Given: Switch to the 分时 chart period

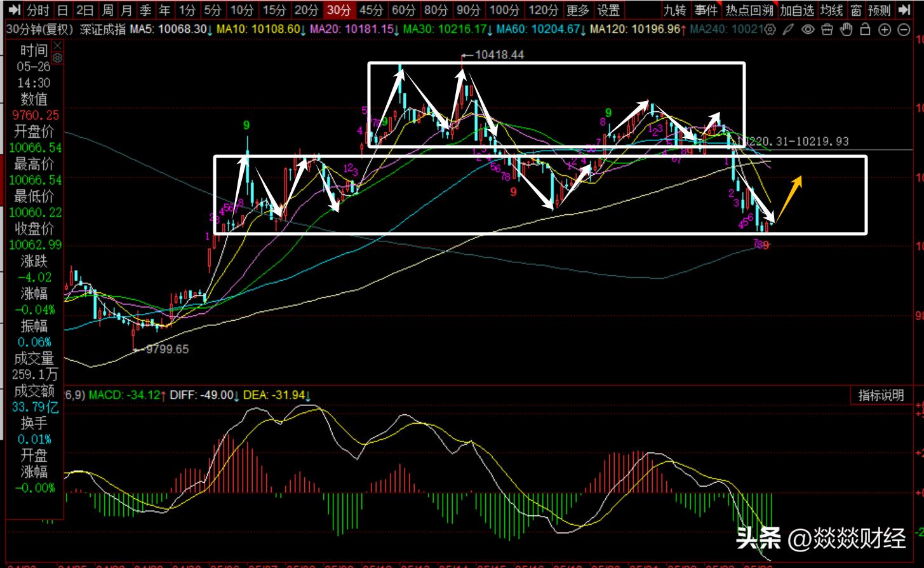Looking at the screenshot, I should click(x=38, y=10).
